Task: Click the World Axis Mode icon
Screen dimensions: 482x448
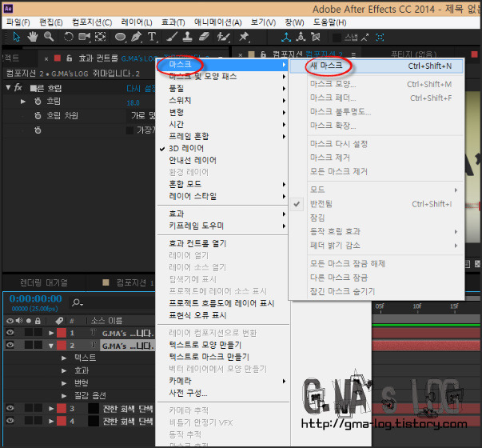Action: coord(301,38)
